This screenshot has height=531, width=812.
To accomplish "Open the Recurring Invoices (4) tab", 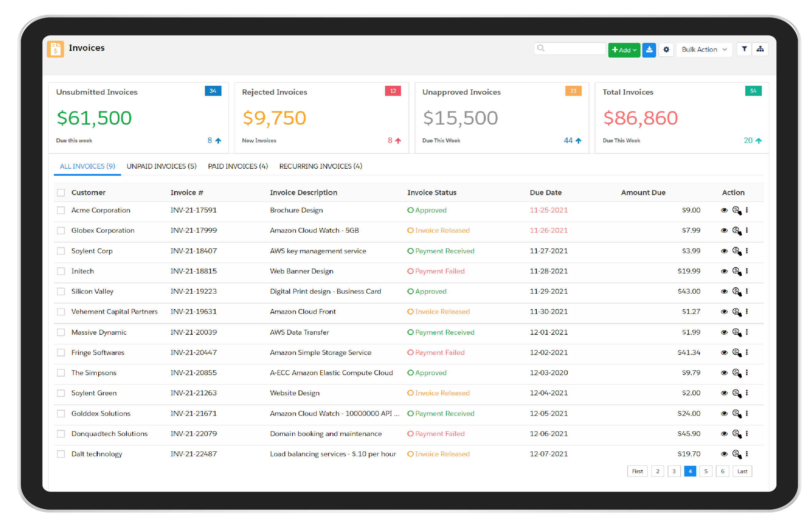I will (x=321, y=166).
